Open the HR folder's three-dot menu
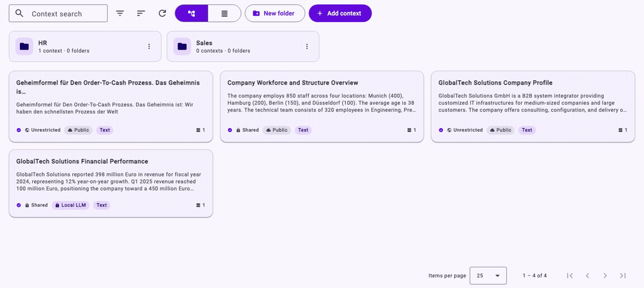 (149, 46)
